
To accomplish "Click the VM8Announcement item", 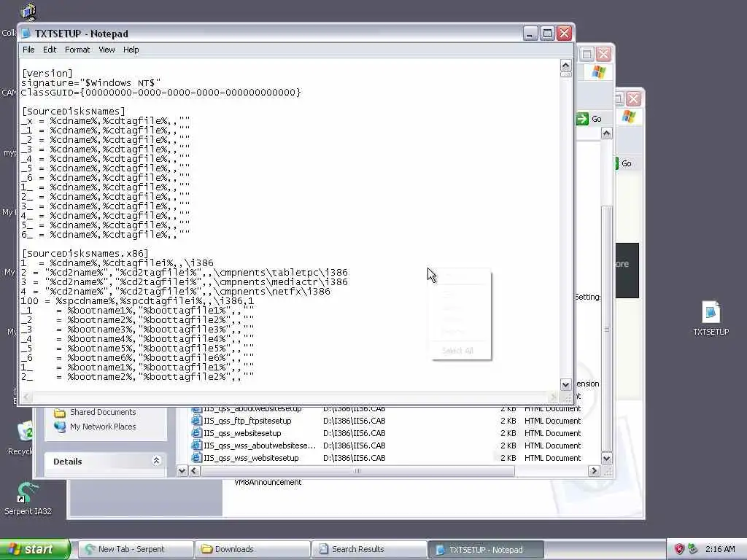I will tap(268, 483).
